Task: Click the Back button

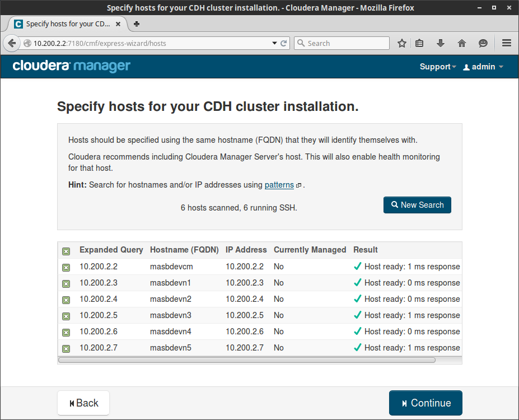Action: coord(83,403)
